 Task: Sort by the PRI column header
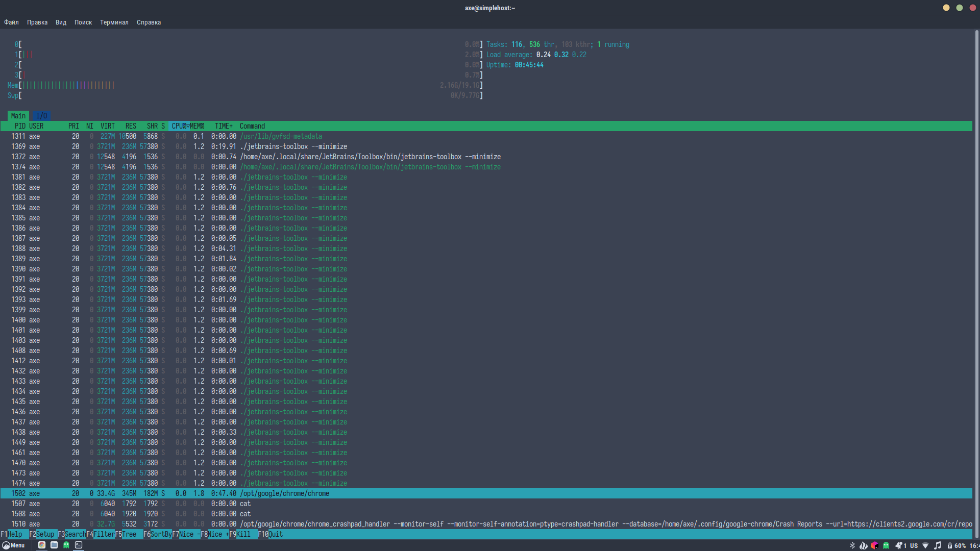click(73, 126)
